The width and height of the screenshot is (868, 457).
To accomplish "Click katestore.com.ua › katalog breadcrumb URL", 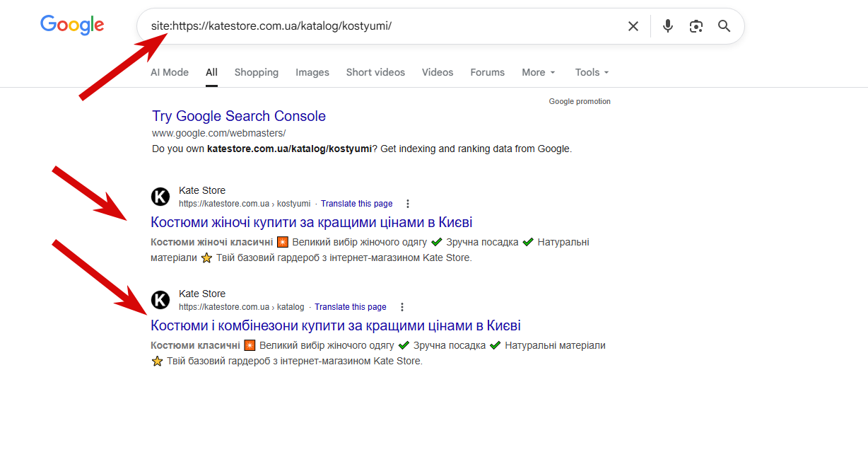I will point(242,307).
